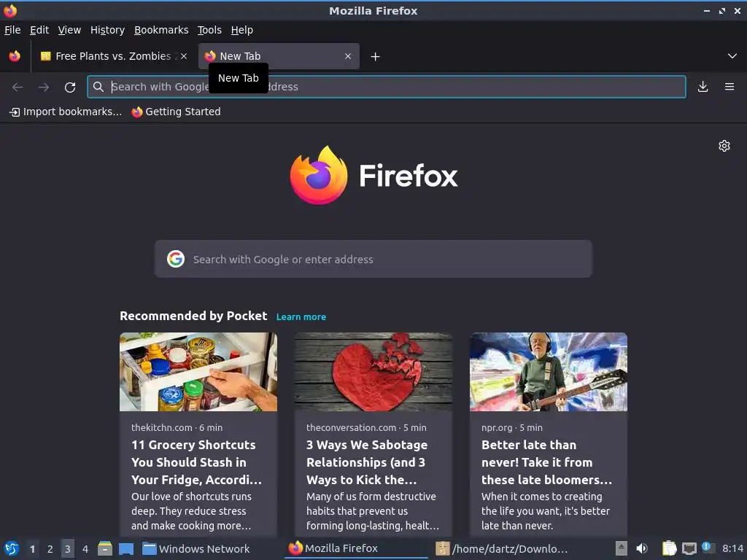Viewport: 747px width, 560px height.
Task: Close the Free Plants vs. Zombies tab
Action: click(184, 56)
